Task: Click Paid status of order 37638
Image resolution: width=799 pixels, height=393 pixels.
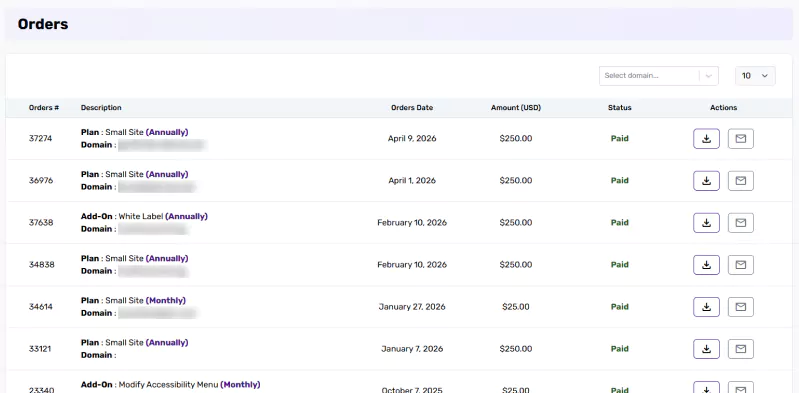Action: tap(620, 223)
